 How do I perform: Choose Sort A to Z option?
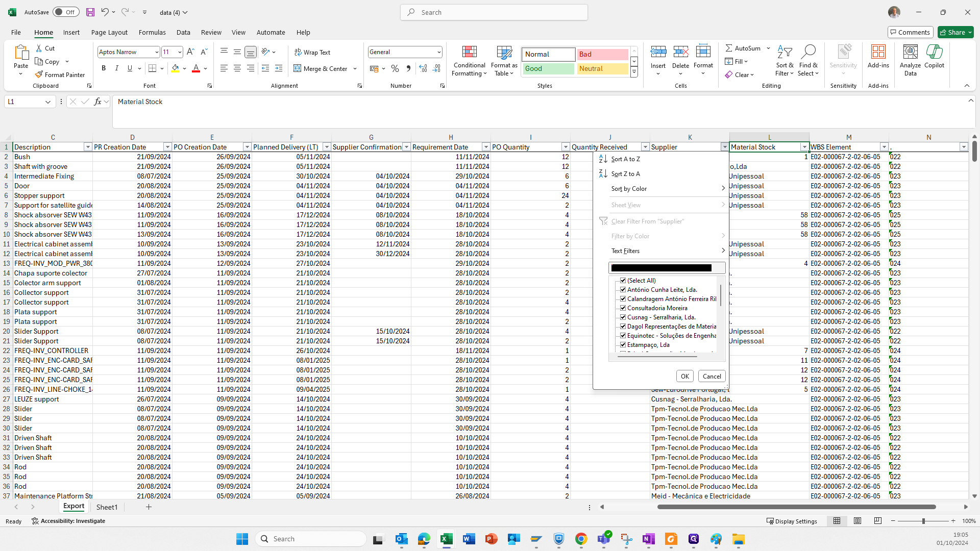(625, 159)
